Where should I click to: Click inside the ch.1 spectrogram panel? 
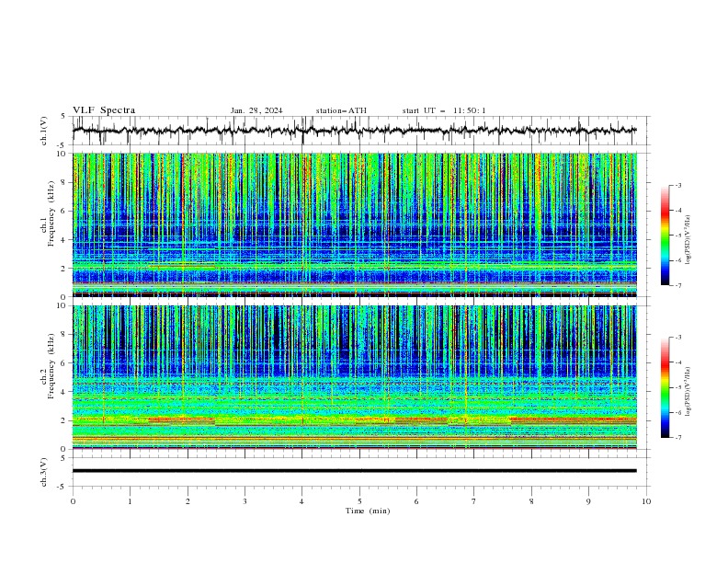355,224
